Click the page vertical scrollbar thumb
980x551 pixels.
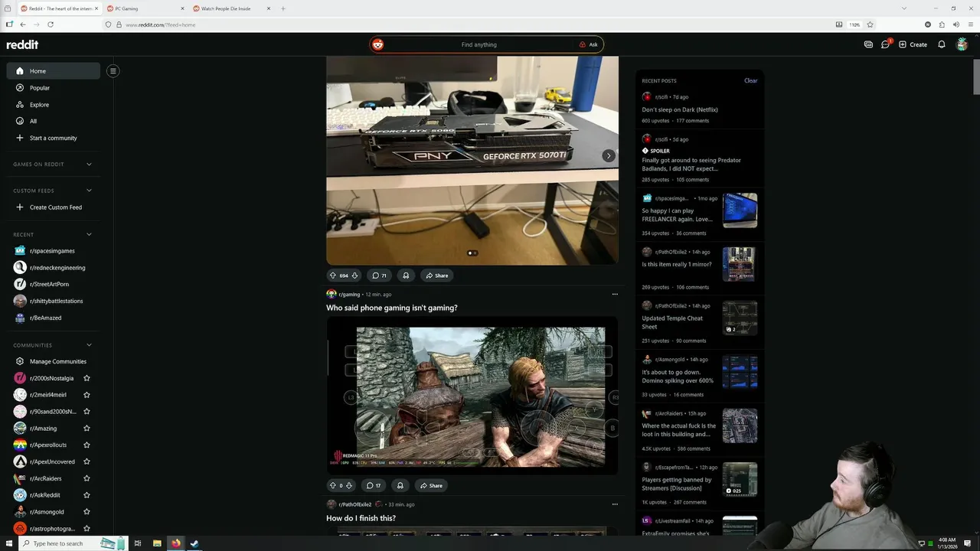tap(976, 77)
